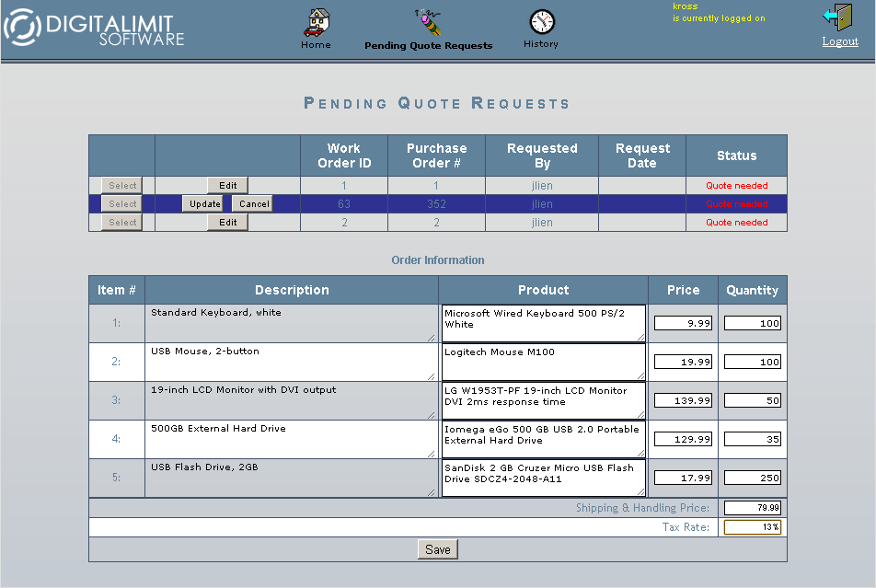Click the Shipping & Handling 79.99 field
The image size is (876, 588).
(753, 508)
